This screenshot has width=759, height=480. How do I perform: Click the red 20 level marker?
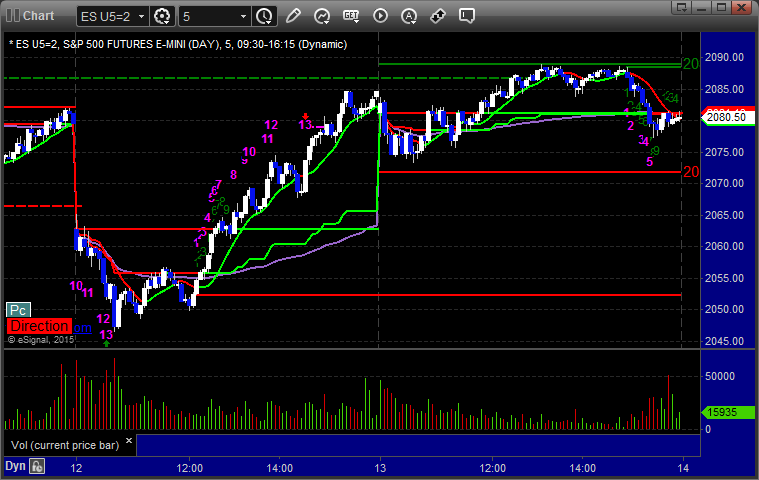691,172
